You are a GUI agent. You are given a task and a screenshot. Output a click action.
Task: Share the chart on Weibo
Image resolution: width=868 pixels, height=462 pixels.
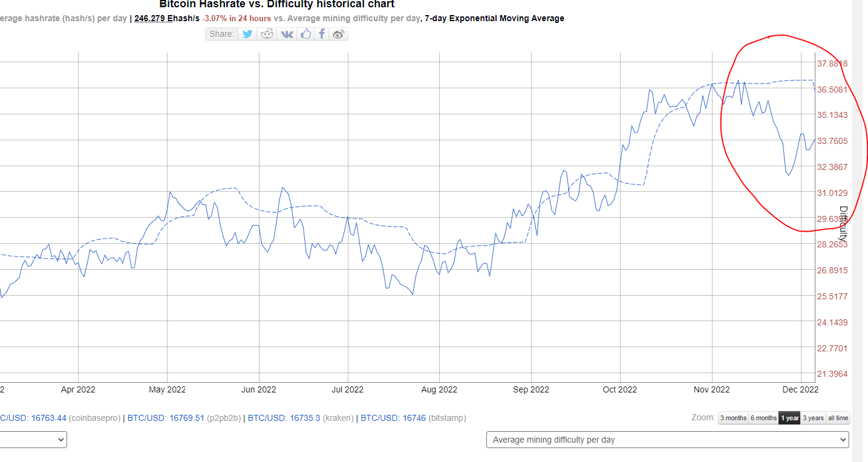[339, 34]
